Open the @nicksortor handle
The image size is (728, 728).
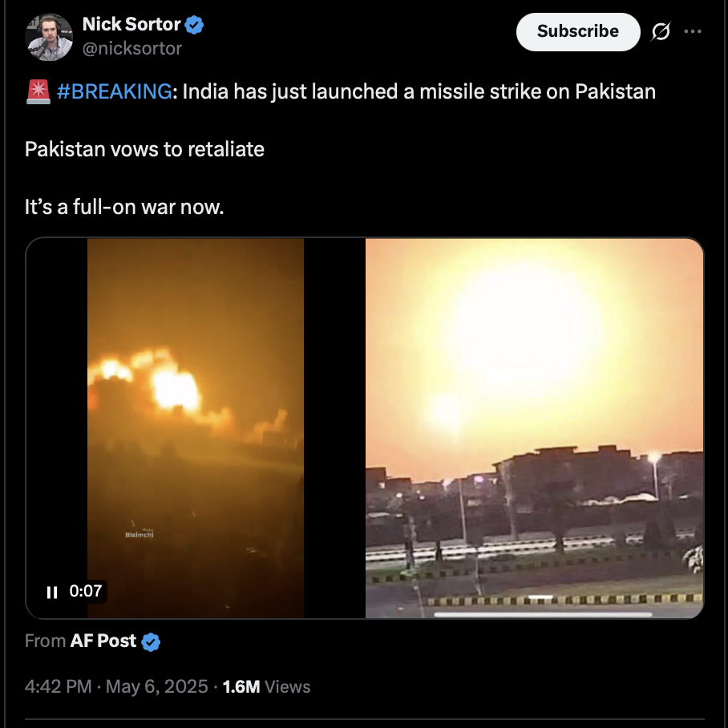pos(131,49)
